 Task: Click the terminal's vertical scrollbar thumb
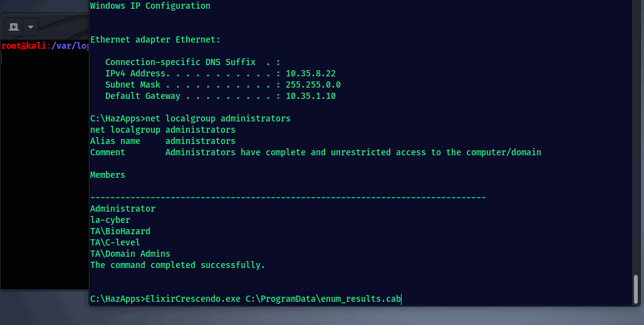point(636,290)
